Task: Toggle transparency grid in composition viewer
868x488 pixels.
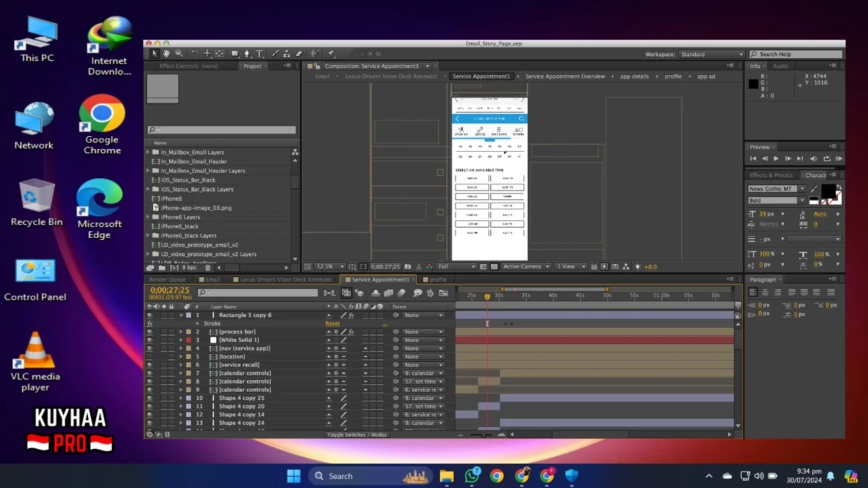Action: (x=494, y=266)
